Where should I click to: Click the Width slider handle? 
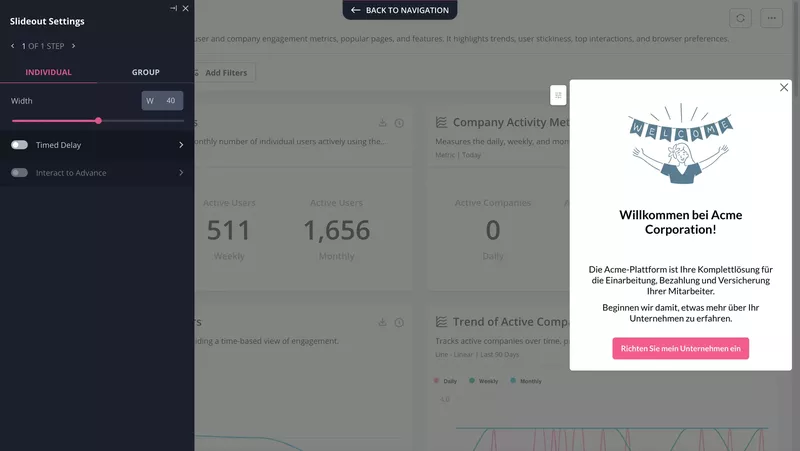(98, 120)
